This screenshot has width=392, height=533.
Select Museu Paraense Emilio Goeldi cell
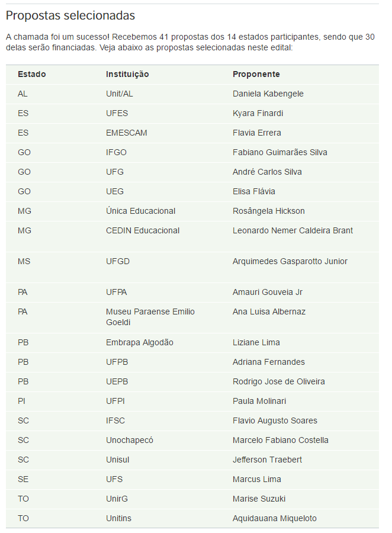click(150, 317)
